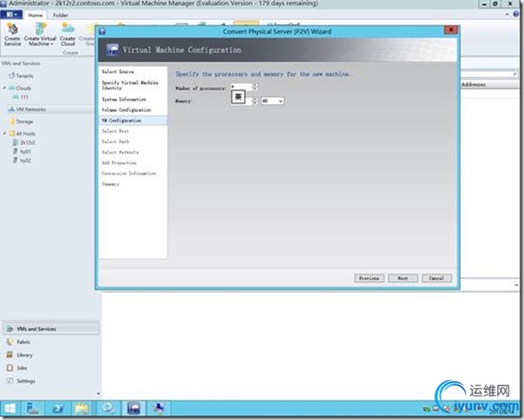Viewport: 524px width, 420px height.
Task: Click Create Virtual Machine ribbon icon
Action: tap(40, 35)
